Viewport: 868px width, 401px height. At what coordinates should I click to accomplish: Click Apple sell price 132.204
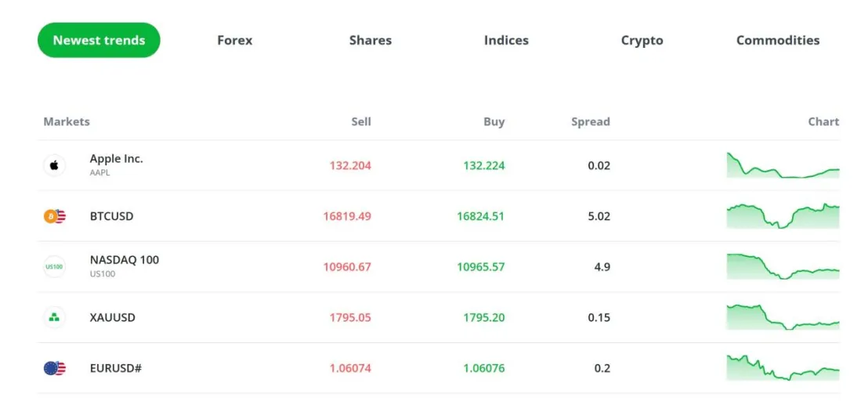pos(350,165)
